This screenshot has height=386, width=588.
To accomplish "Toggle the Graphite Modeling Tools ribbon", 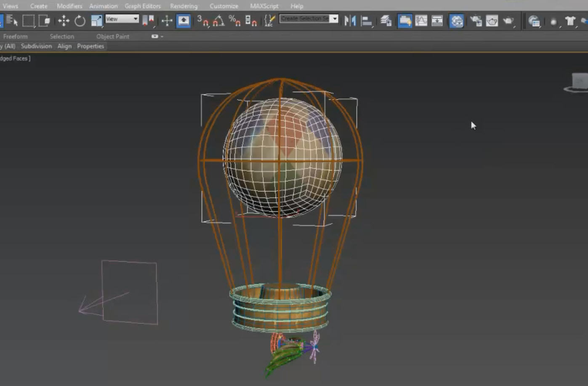I will point(404,20).
